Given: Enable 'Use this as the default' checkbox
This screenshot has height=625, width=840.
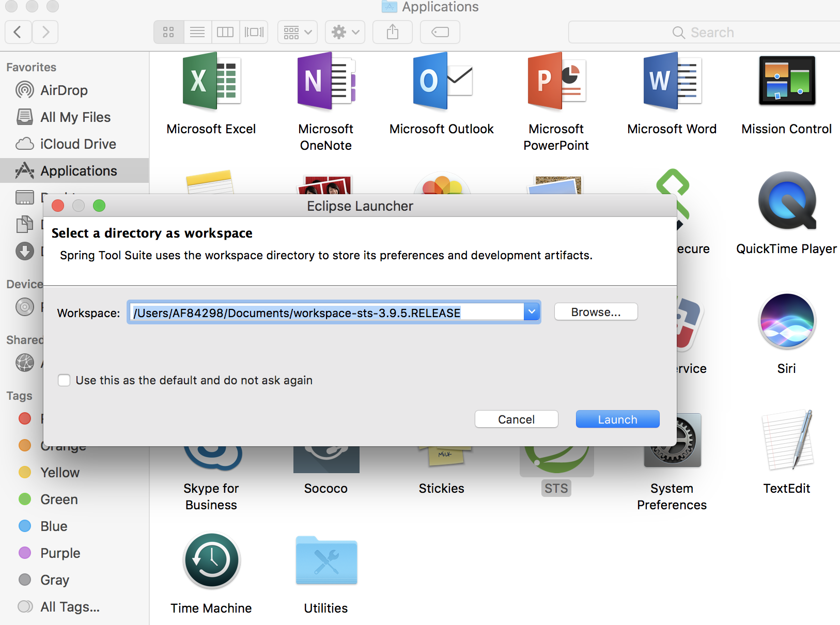Looking at the screenshot, I should tap(65, 381).
